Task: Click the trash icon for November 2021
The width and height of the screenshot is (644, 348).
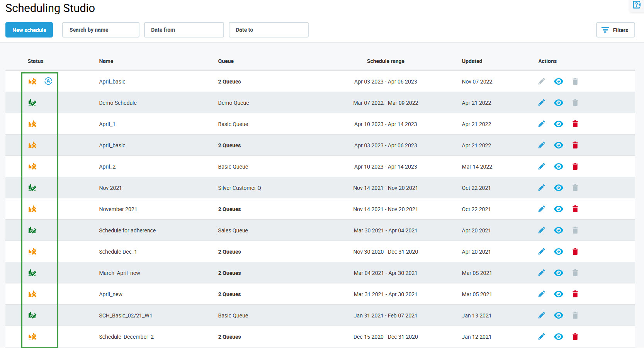Action: (575, 209)
